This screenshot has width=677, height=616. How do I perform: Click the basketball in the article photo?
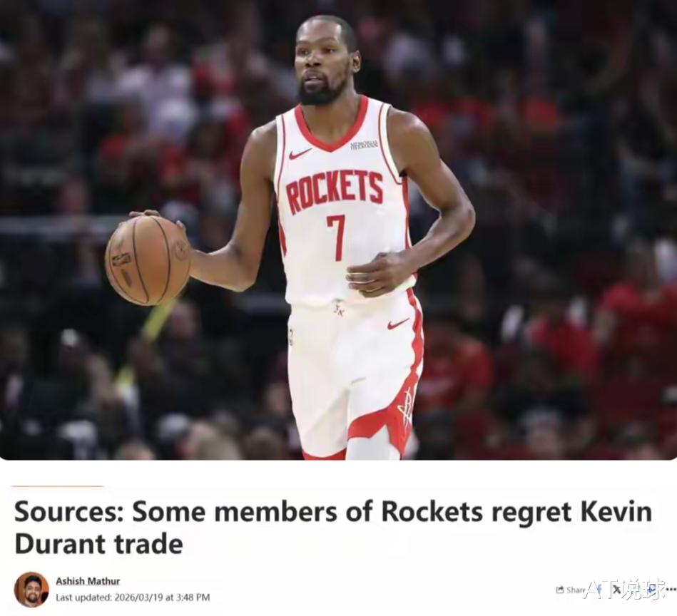148,260
